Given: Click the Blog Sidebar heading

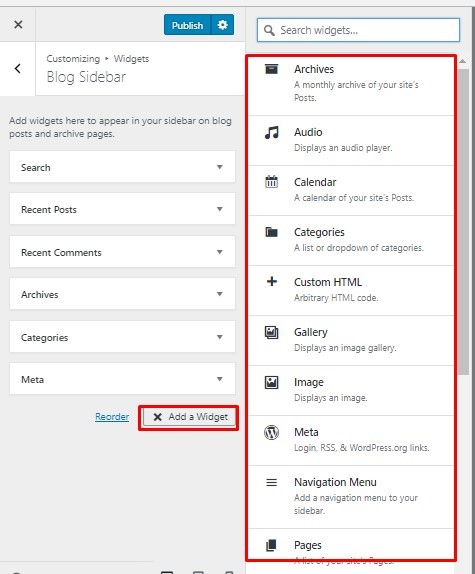Looking at the screenshot, I should (x=86, y=77).
